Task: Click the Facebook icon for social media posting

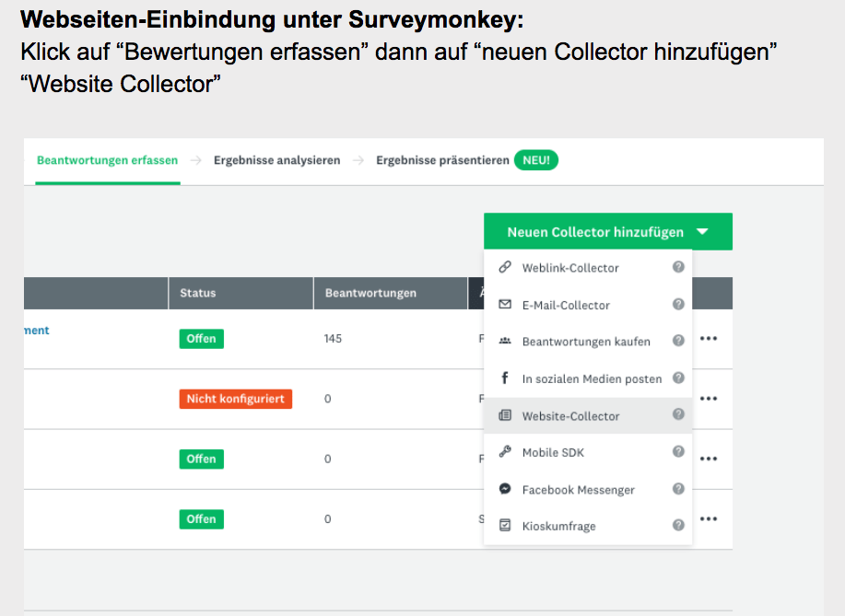Action: 504,378
